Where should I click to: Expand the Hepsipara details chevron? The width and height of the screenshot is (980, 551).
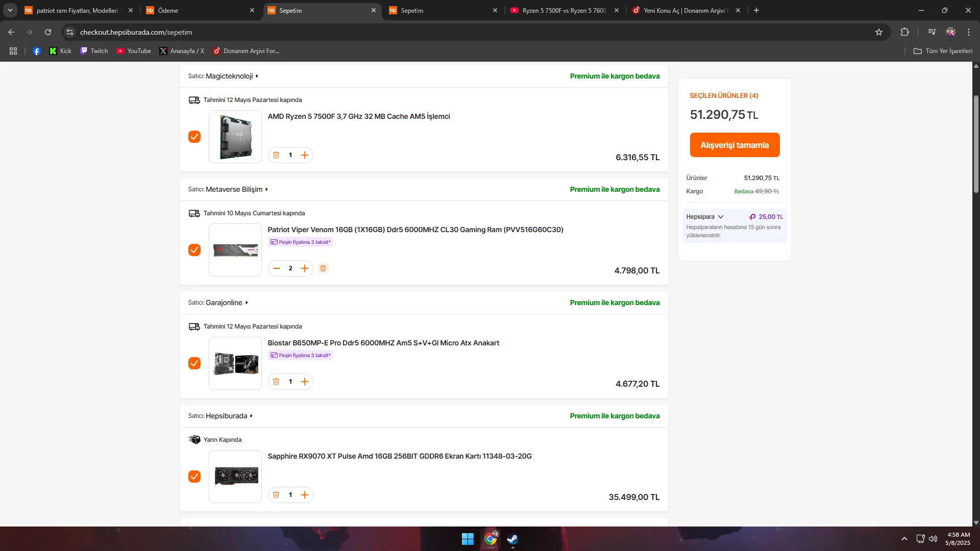pos(721,217)
